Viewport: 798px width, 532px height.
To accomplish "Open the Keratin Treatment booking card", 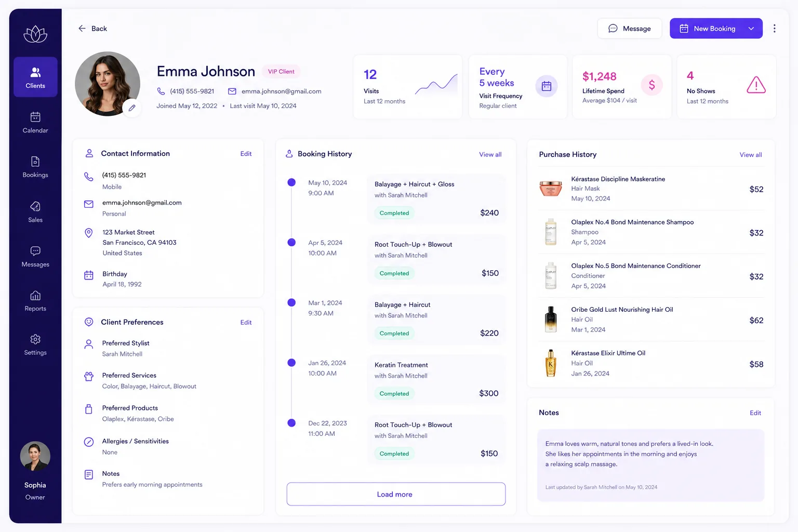I will [436, 380].
